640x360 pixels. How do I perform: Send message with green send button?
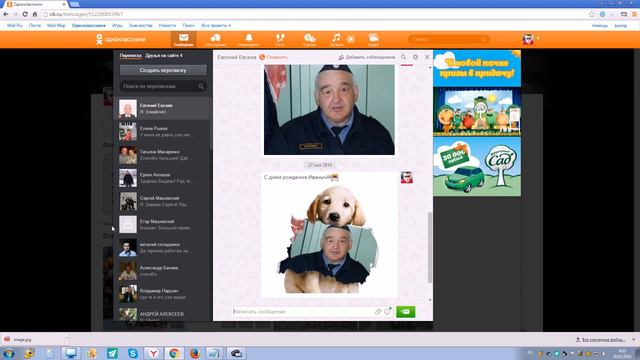tap(406, 311)
